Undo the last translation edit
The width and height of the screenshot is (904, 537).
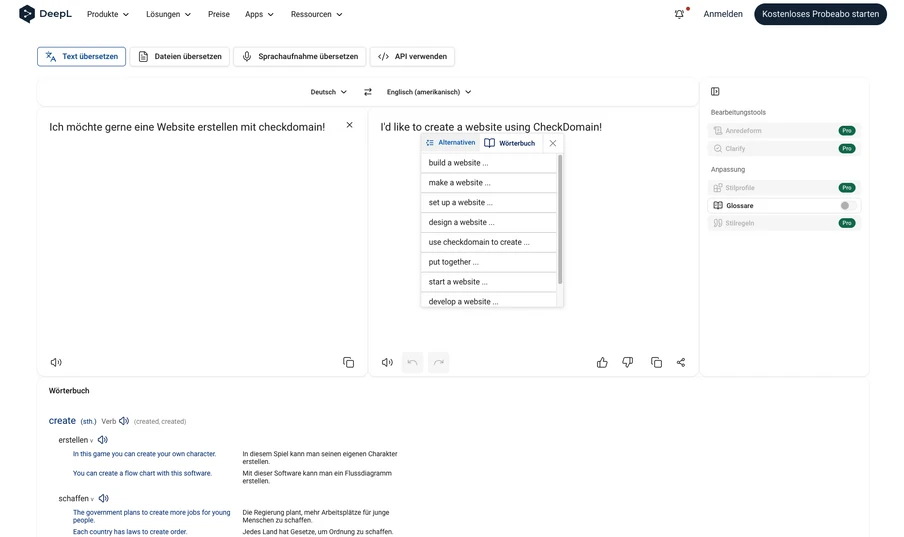click(x=412, y=362)
